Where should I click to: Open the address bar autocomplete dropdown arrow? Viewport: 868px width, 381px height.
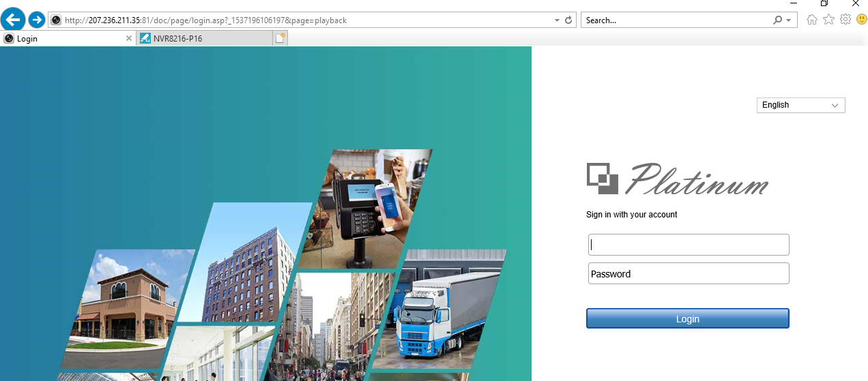click(558, 20)
